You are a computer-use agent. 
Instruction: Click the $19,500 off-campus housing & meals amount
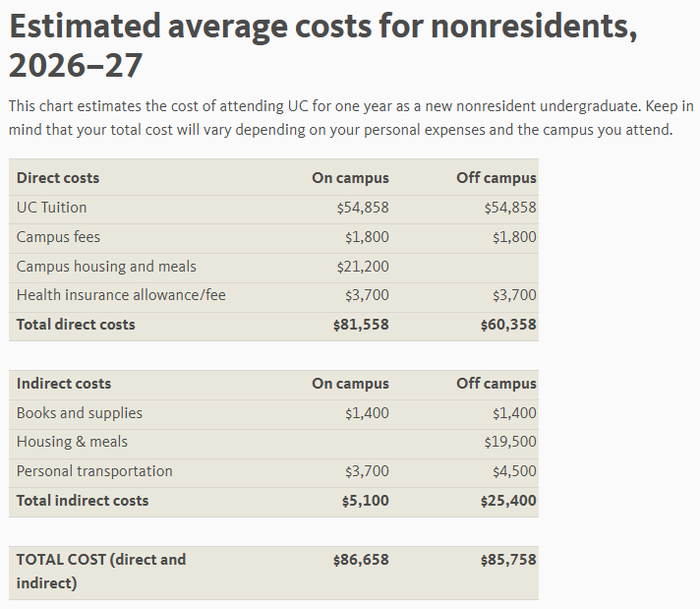(509, 442)
